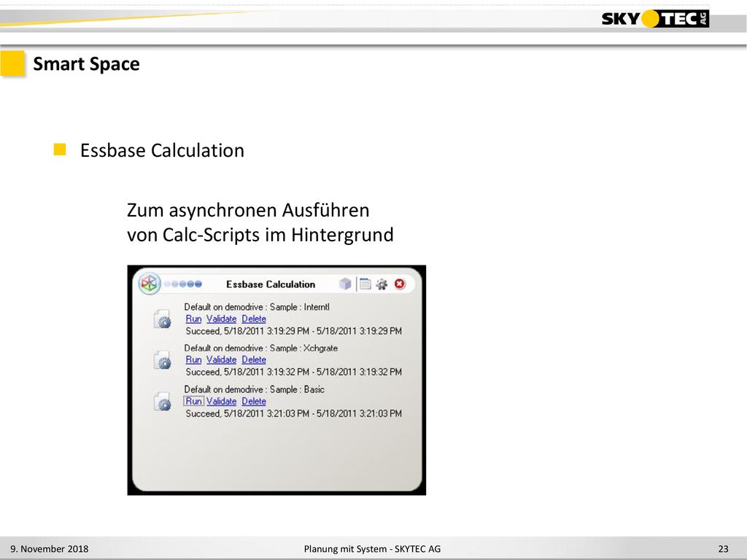This screenshot has height=560, width=747.
Task: Select the calc script icon beside Sample : Basic
Action: point(163,402)
